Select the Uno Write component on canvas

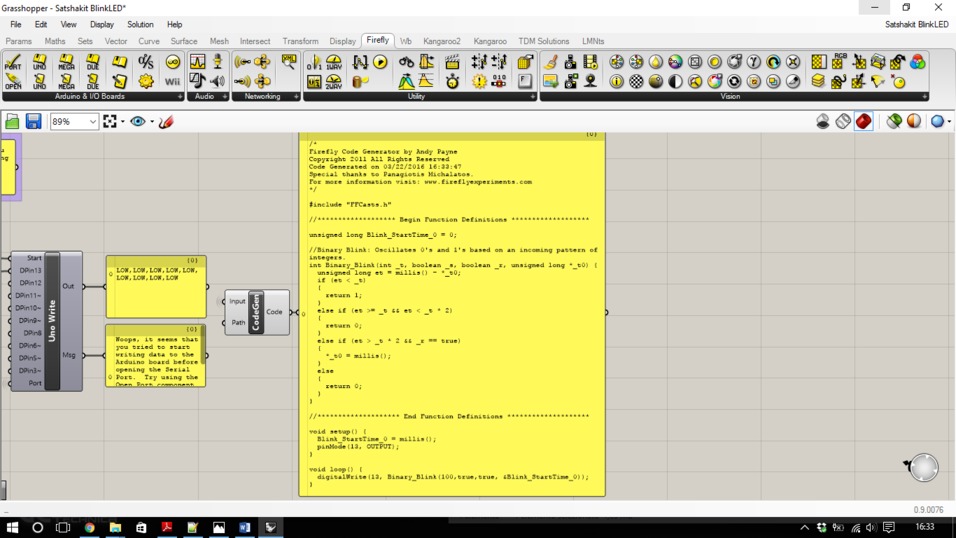(x=52, y=321)
